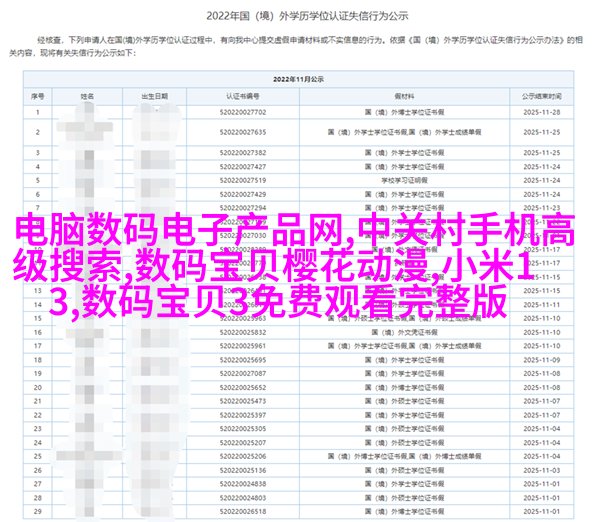Click sequence number 20 in the table
This screenshot has height=522, width=600.
point(38,388)
